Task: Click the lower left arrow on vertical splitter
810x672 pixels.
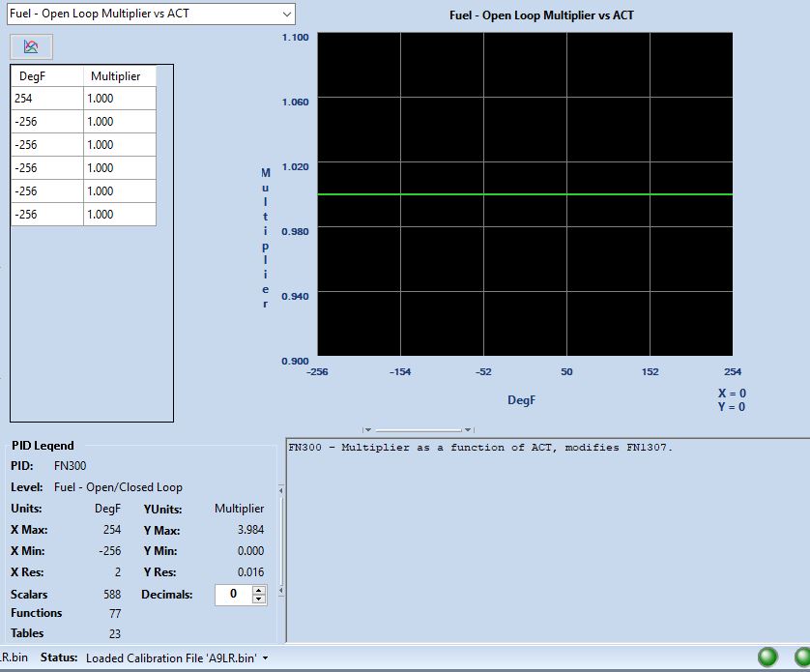Action: point(281,590)
